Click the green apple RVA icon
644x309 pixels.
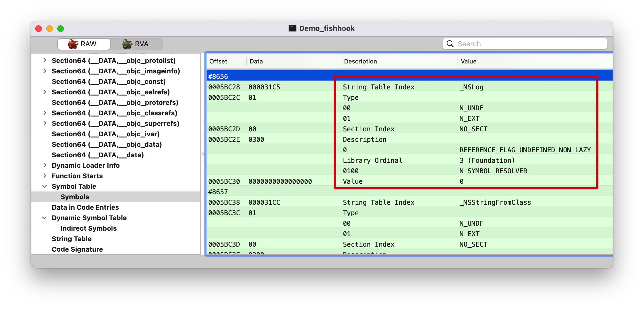click(x=127, y=44)
